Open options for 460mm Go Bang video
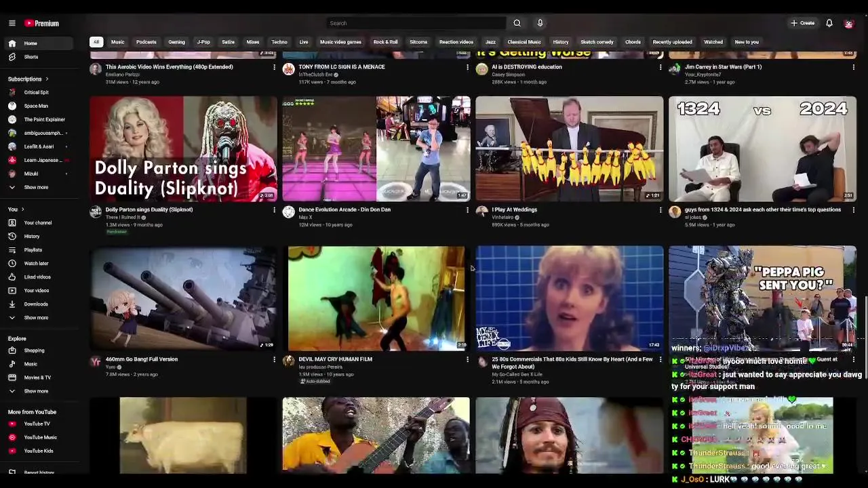The height and width of the screenshot is (488, 868). coord(274,360)
